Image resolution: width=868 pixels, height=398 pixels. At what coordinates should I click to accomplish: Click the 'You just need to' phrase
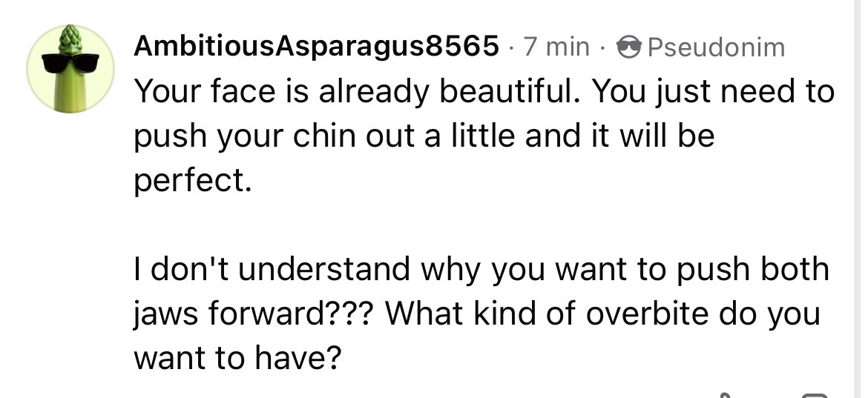pyautogui.click(x=712, y=93)
